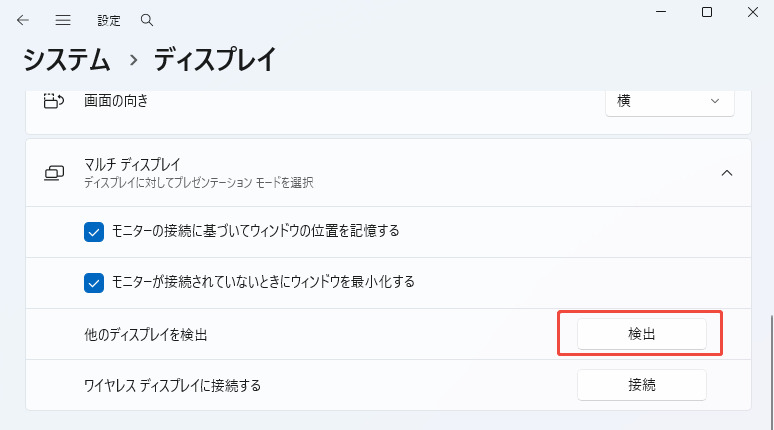Click the search magnifier icon
Screen dimensions: 774x430
point(147,20)
